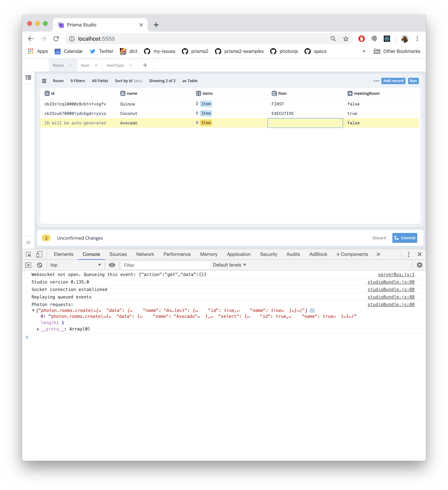The image size is (448, 490).
Task: Switch to the Network tab in DevTools
Action: coord(145,254)
